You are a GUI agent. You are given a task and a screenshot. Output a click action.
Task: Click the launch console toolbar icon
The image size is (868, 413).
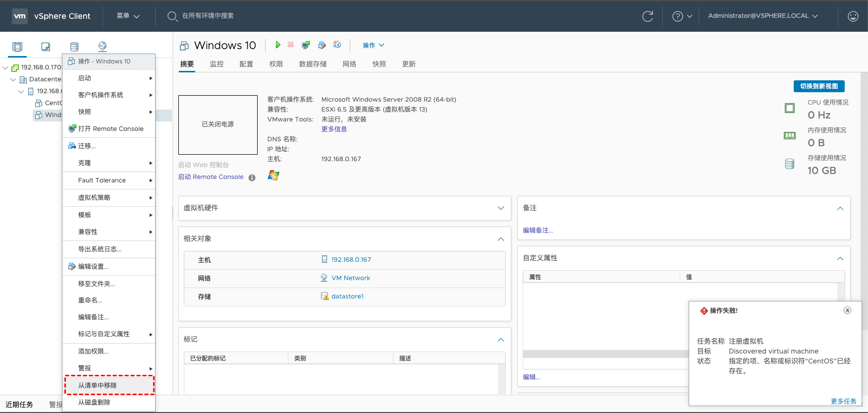click(306, 45)
